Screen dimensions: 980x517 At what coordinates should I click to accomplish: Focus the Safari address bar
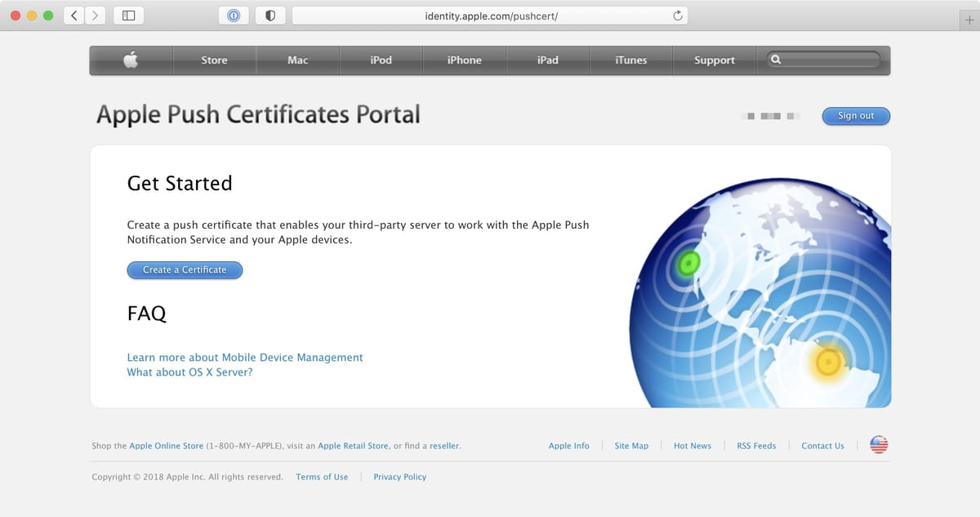490,16
